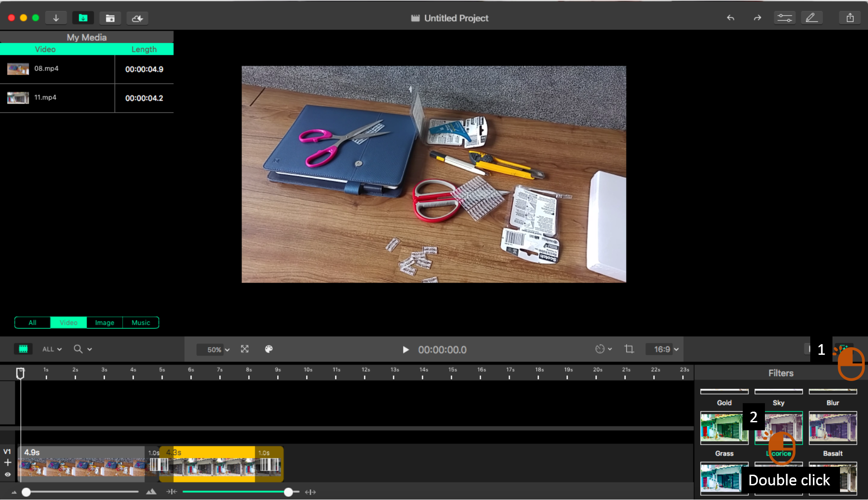Click the green timeline zoom slider handle
Screen dimensions: 868x500
288,492
